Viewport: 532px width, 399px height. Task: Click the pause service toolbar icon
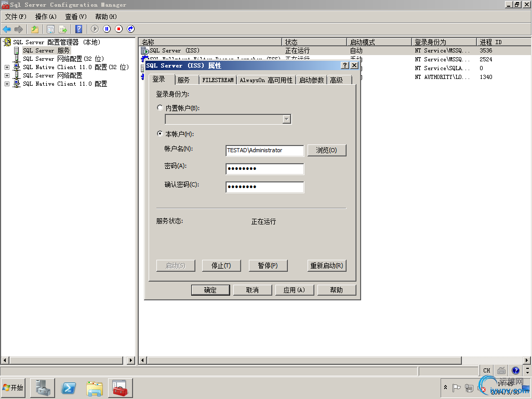107,29
